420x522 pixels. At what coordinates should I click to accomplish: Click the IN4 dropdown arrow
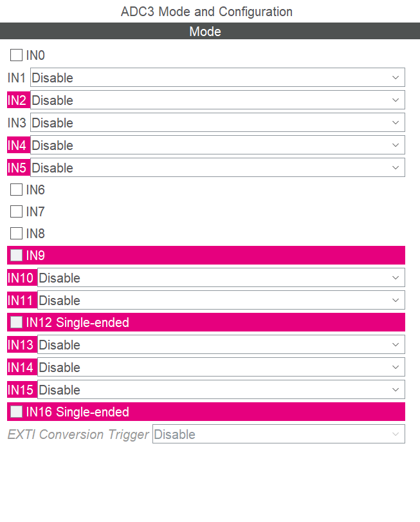[x=396, y=145]
